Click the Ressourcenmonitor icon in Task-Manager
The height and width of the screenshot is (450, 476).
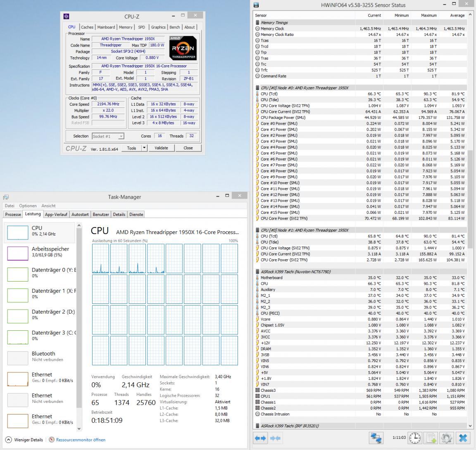point(52,440)
